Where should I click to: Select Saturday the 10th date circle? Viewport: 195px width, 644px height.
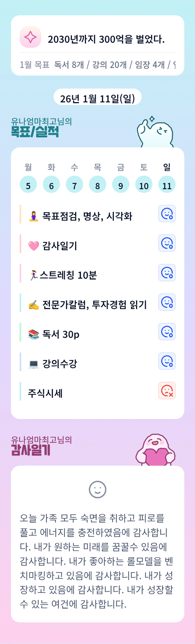click(144, 184)
